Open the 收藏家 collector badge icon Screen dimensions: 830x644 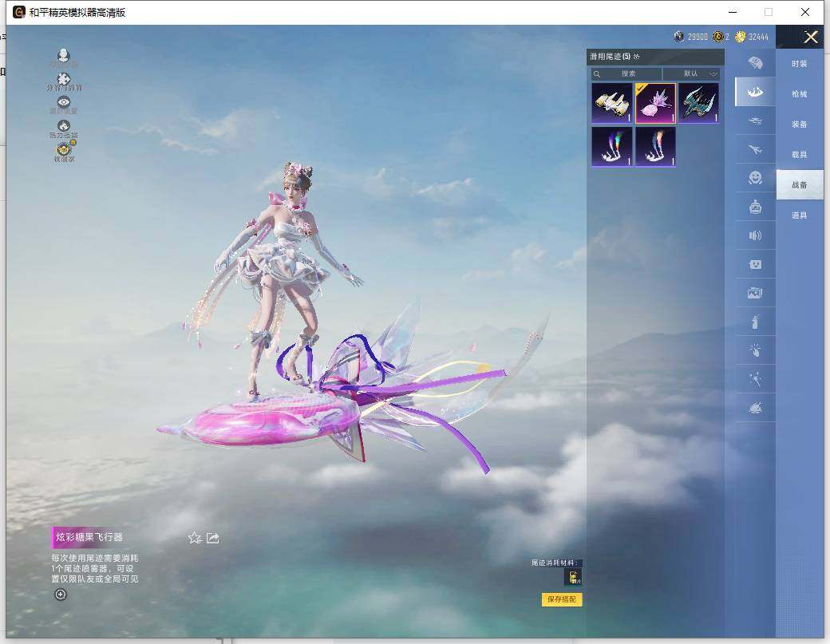(x=64, y=148)
